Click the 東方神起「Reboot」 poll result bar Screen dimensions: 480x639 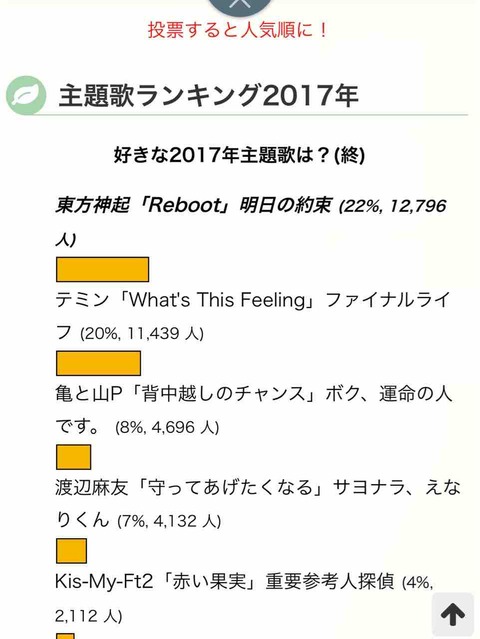tap(102, 269)
